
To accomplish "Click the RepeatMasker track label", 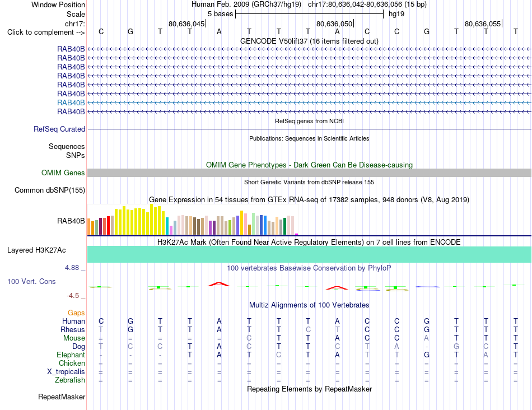I will [62, 397].
